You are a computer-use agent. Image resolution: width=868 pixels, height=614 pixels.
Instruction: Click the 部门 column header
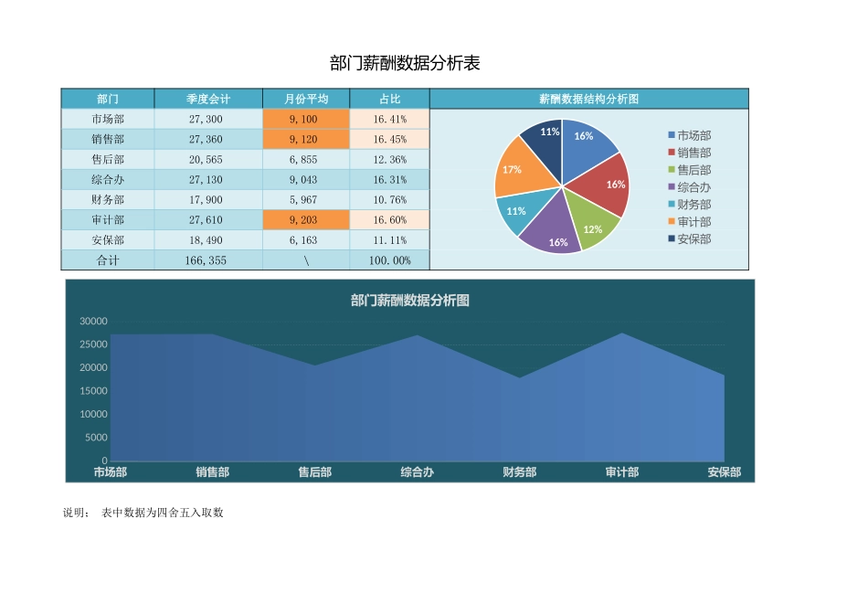point(108,99)
